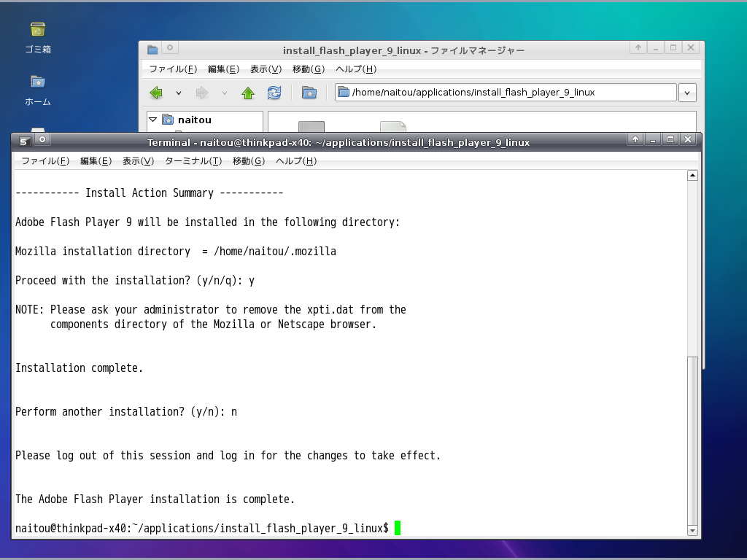The image size is (747, 560).
Task: Open the Home (ホーム) desktop icon
Action: pyautogui.click(x=38, y=90)
